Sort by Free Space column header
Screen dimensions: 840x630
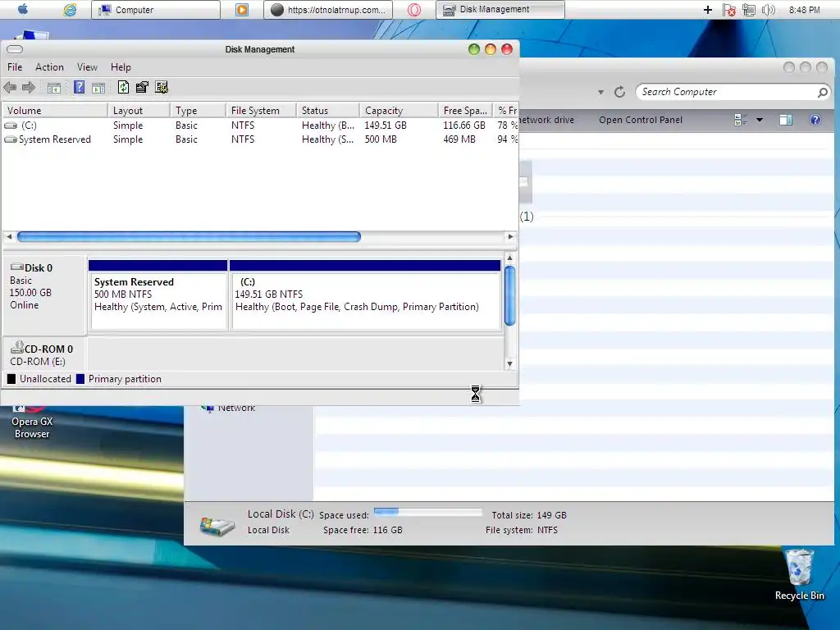[466, 111]
